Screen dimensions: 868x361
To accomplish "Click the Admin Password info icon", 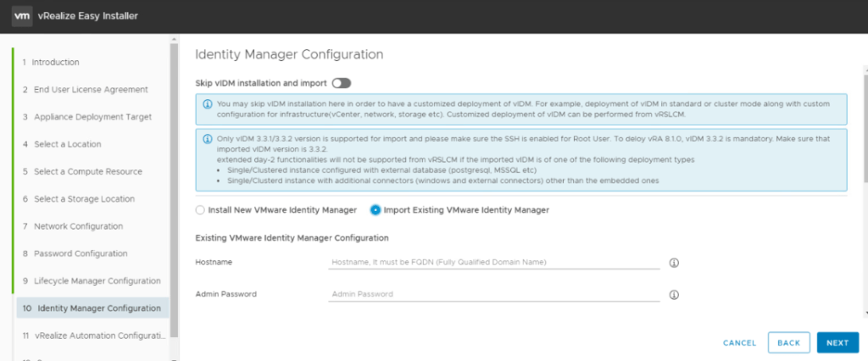I will pos(675,295).
